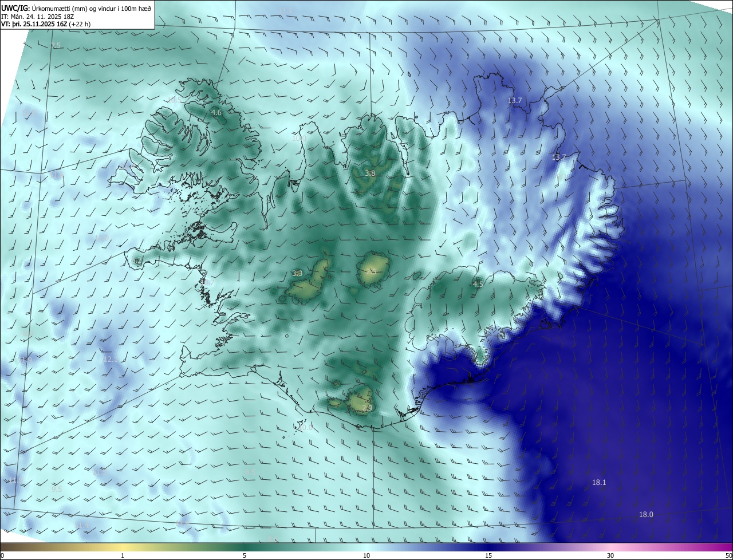Click the '10' tick on the color scale
The image size is (733, 560).
(x=366, y=555)
